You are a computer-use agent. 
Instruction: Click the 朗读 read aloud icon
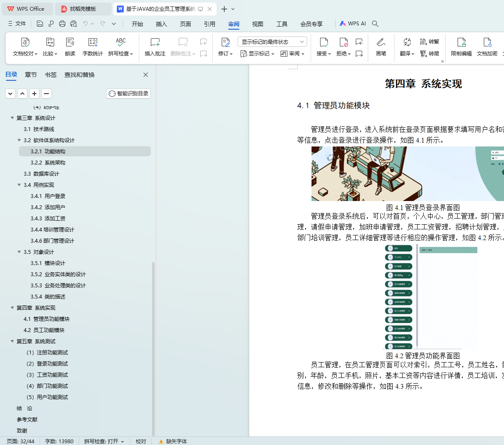click(70, 42)
